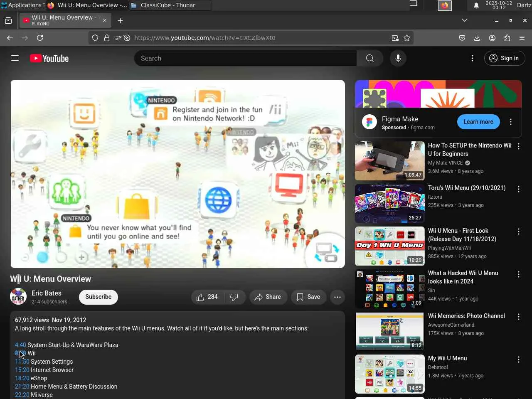Open the Firefox View icon
Image resolution: width=532 pixels, height=399 pixels.
[8, 20]
